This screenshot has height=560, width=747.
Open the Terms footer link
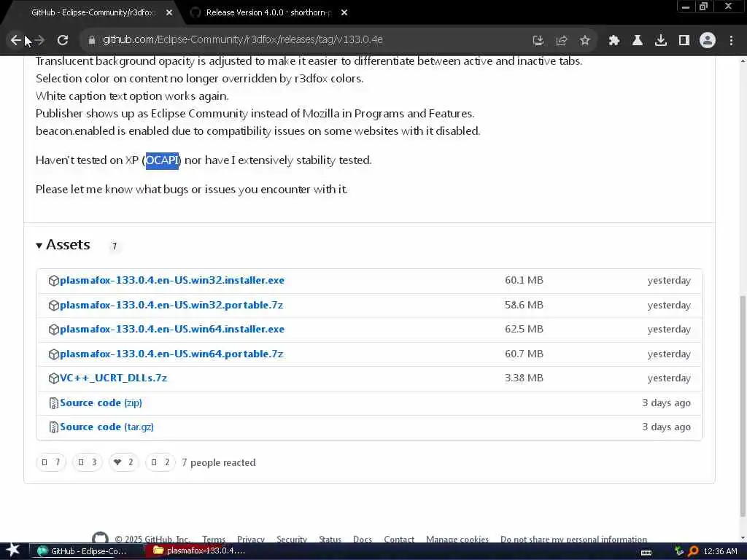pyautogui.click(x=214, y=539)
